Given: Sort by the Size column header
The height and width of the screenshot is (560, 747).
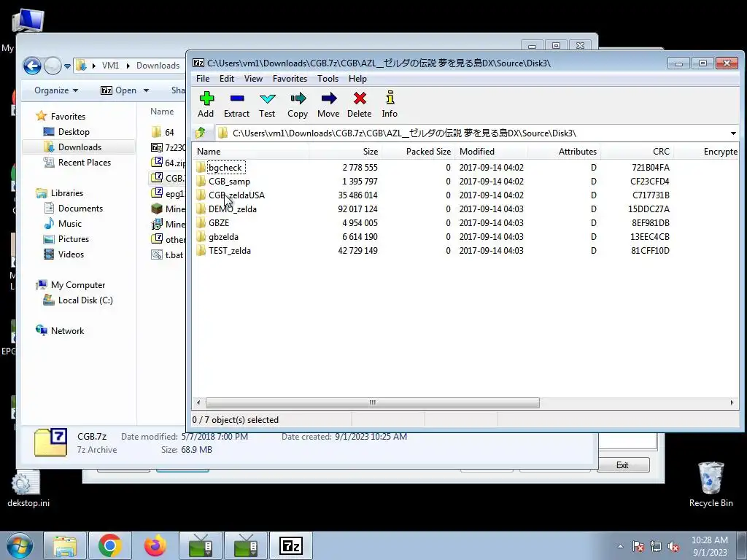Looking at the screenshot, I should [x=345, y=152].
